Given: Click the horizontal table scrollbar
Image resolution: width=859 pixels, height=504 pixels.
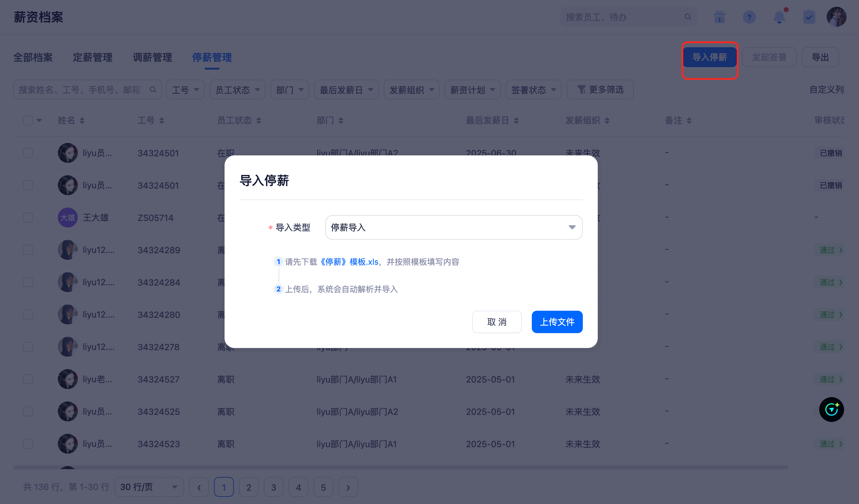Looking at the screenshot, I should pyautogui.click(x=401, y=467).
